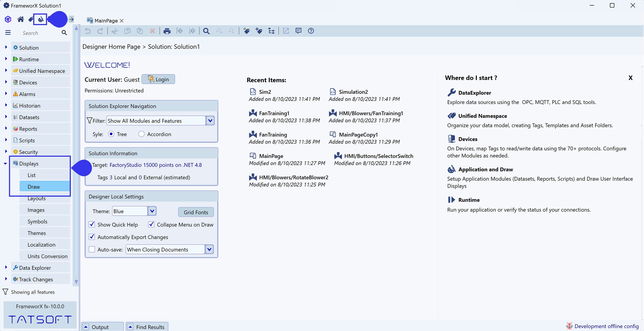Close the Where do I start panel
The image size is (644, 331).
(630, 78)
